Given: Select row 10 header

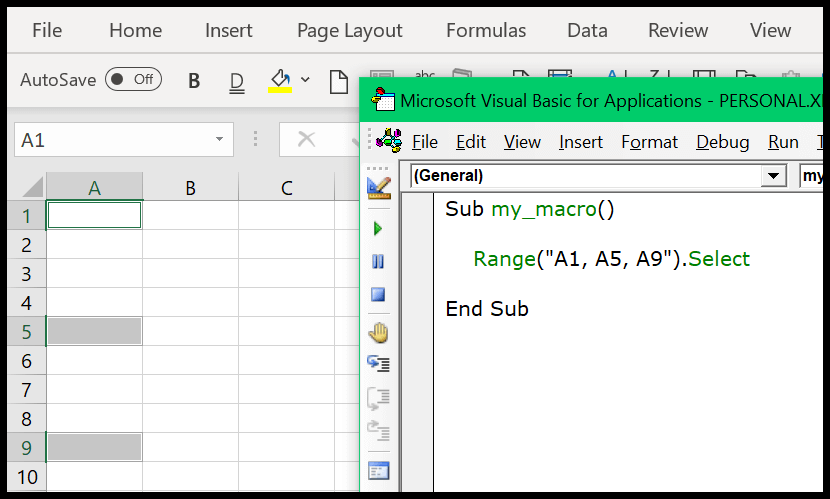Looking at the screenshot, I should 26,476.
